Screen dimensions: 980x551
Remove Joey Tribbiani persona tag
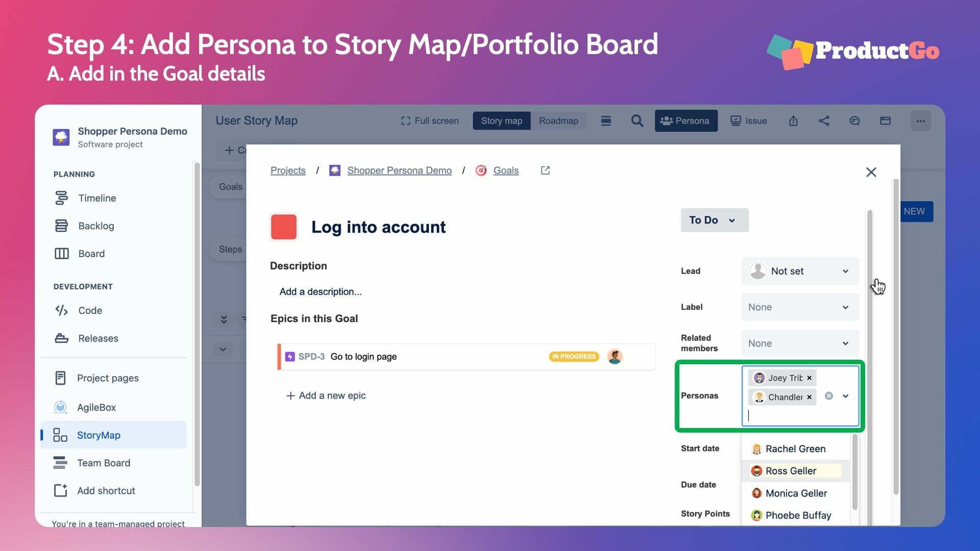coord(810,378)
